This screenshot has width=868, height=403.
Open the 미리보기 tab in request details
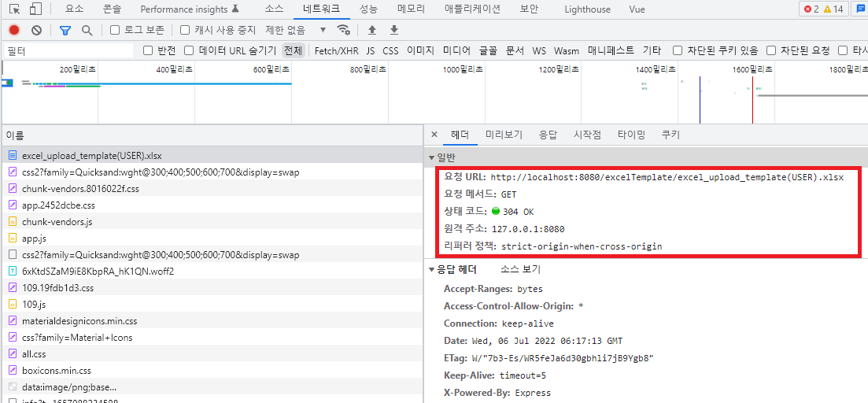coord(504,135)
